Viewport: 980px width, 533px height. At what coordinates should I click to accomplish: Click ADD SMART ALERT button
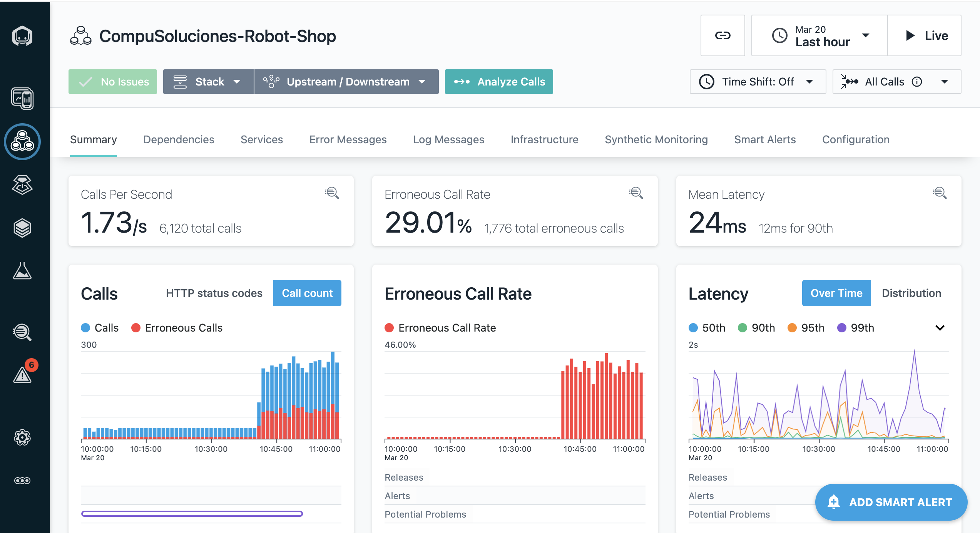click(891, 502)
